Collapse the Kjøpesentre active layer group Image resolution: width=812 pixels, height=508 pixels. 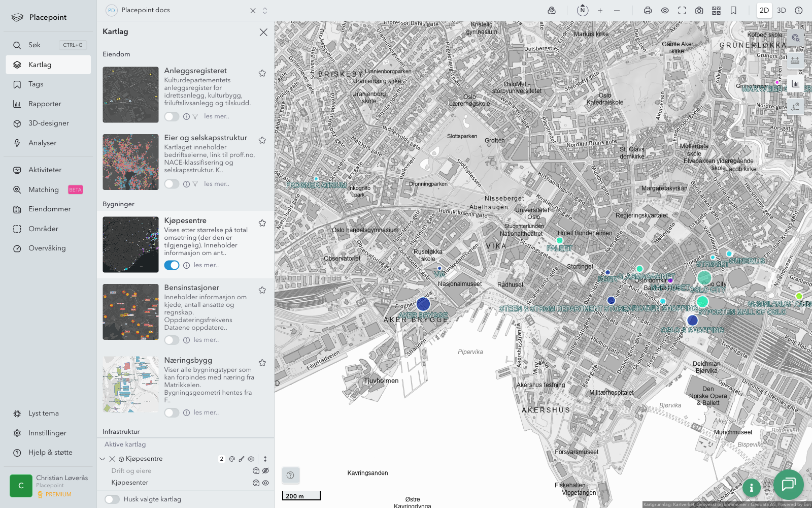click(103, 459)
